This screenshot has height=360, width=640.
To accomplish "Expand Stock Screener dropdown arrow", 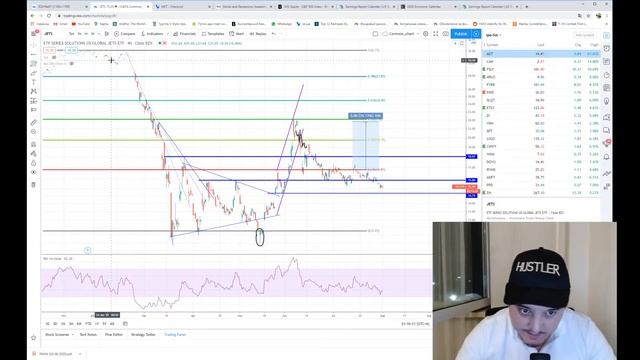I will pyautogui.click(x=73, y=334).
